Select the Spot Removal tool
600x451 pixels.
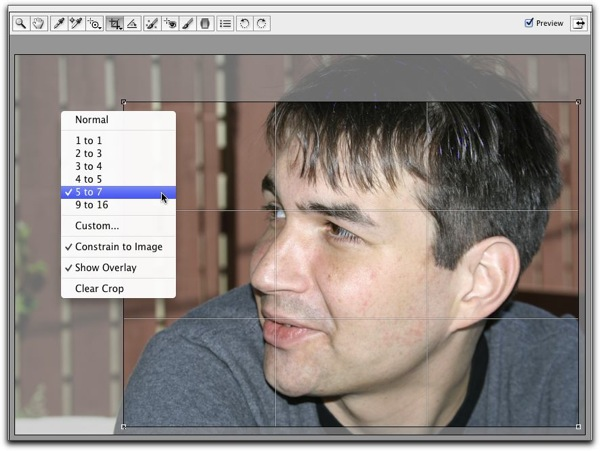pos(151,23)
